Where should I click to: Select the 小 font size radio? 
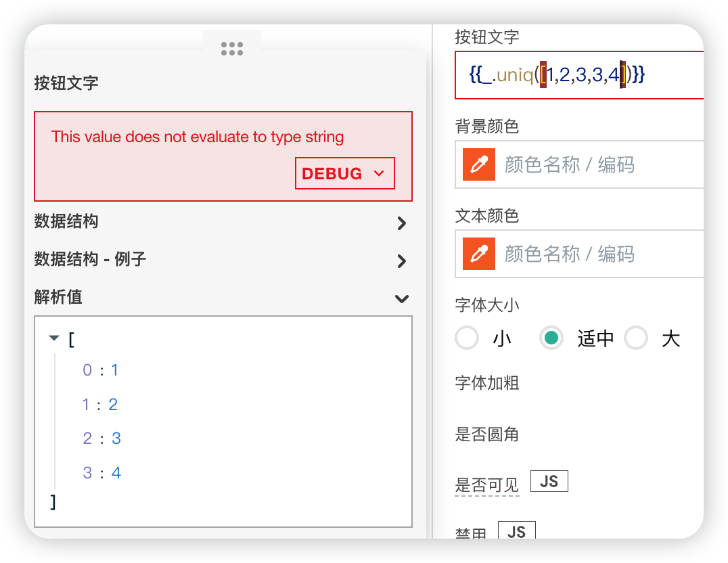[x=467, y=338]
